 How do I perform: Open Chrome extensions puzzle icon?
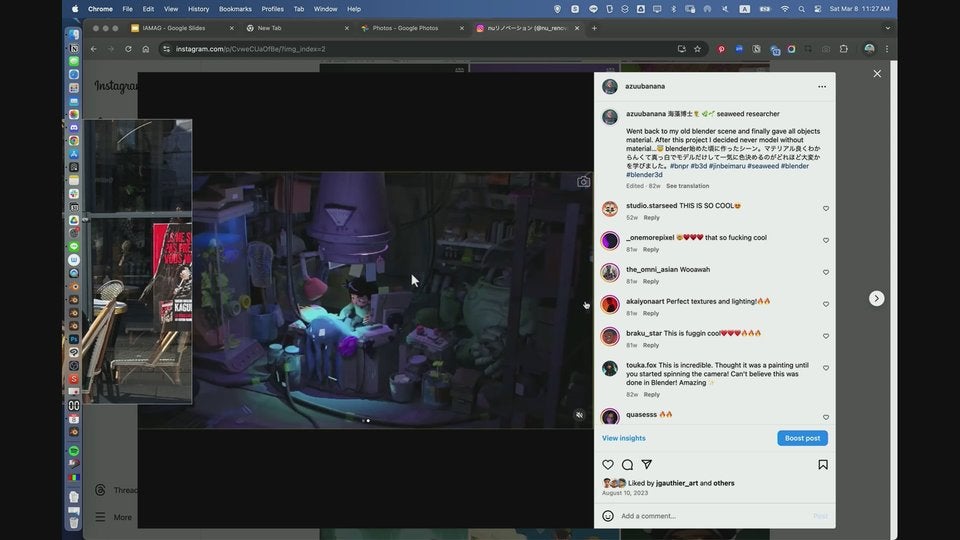[x=843, y=49]
